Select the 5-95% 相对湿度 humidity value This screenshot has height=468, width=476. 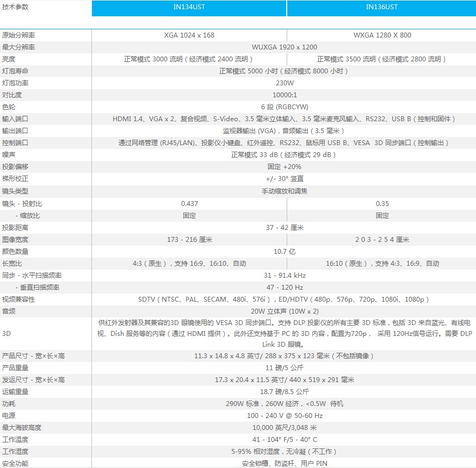click(x=284, y=452)
